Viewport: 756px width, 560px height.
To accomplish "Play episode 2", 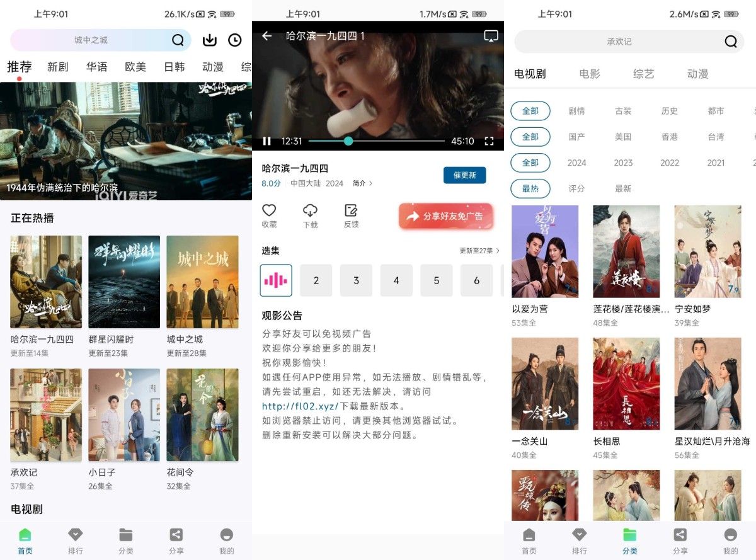I will click(x=316, y=280).
